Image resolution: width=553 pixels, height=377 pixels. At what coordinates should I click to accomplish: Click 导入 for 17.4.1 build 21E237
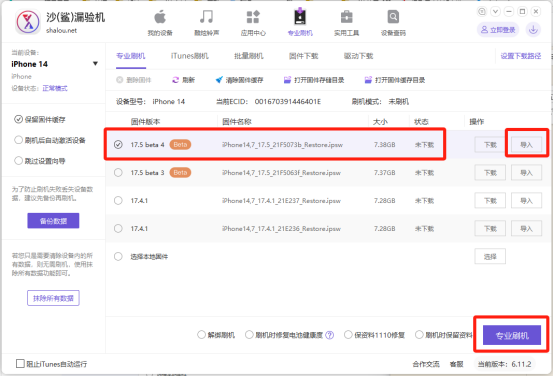pyautogui.click(x=526, y=201)
